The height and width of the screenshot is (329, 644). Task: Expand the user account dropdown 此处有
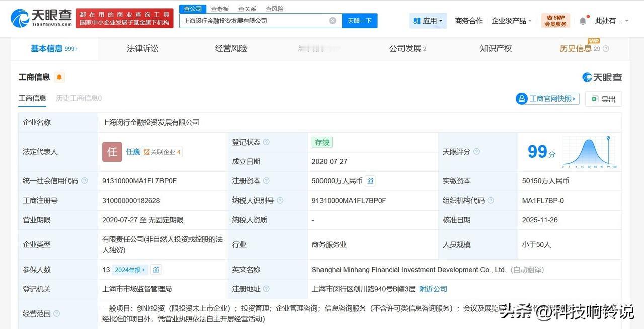point(612,21)
